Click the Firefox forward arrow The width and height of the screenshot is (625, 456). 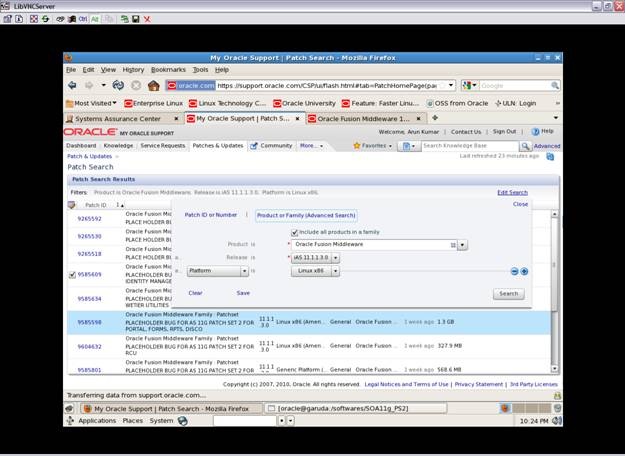point(89,85)
